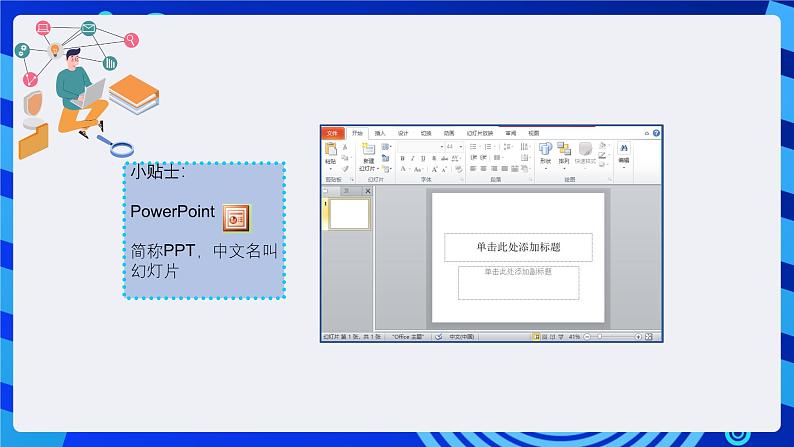Click the Decrease Font Size icon
Screen dimensions: 794x447
[444, 169]
